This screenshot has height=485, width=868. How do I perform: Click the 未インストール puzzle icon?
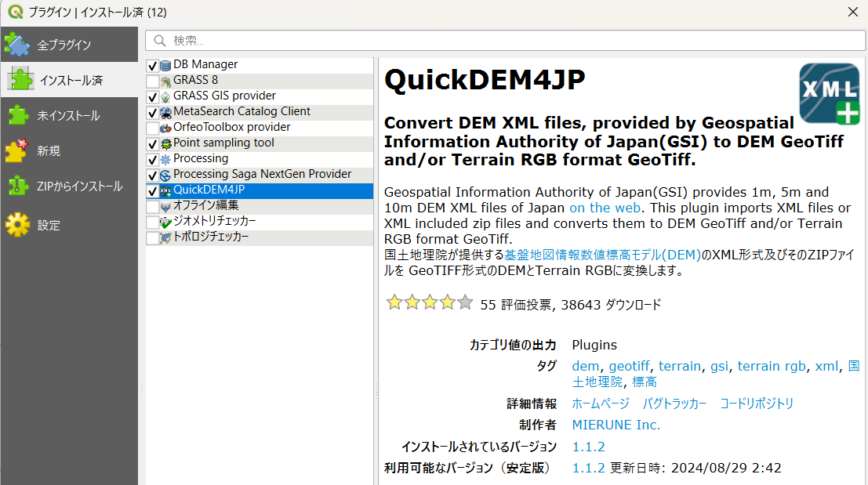(x=17, y=115)
